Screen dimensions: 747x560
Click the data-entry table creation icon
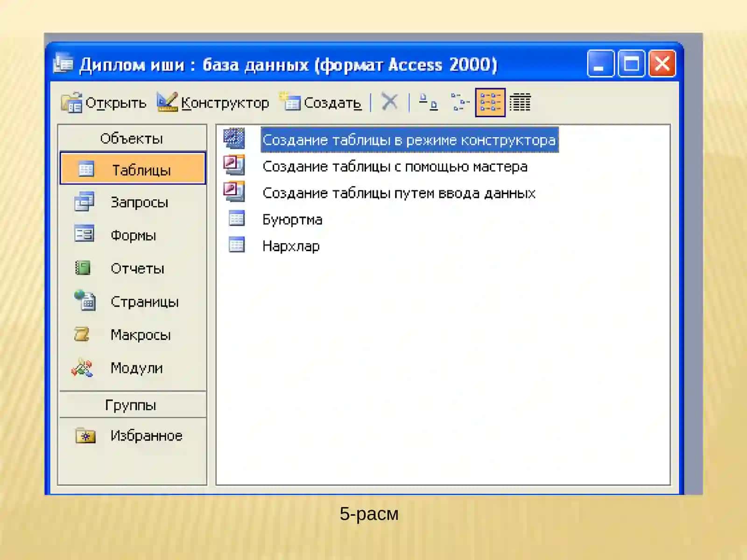234,191
